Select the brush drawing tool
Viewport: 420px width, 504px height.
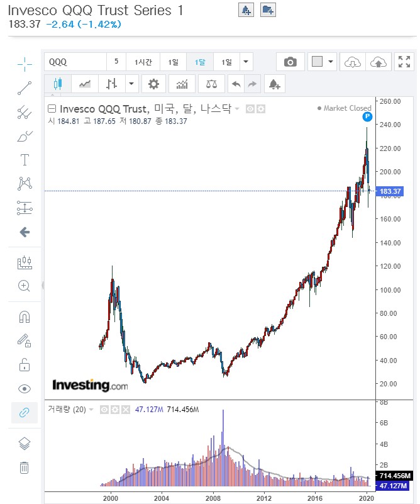click(x=25, y=137)
